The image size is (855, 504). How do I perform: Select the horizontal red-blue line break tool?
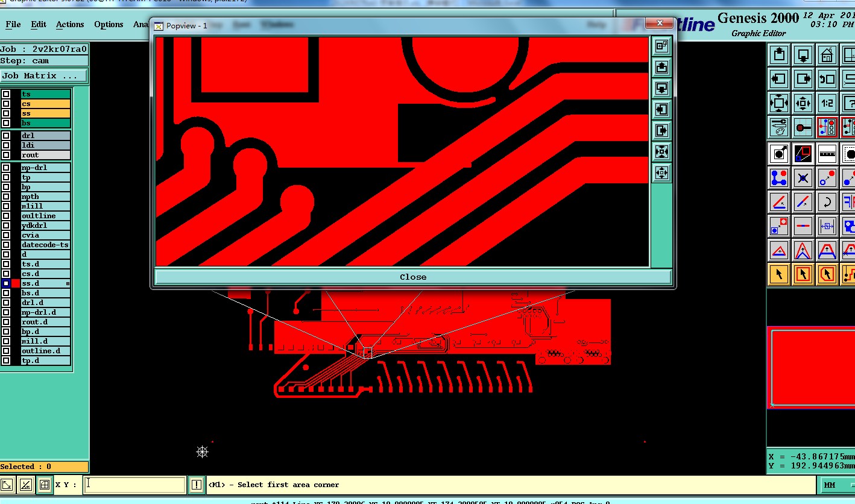[803, 226]
